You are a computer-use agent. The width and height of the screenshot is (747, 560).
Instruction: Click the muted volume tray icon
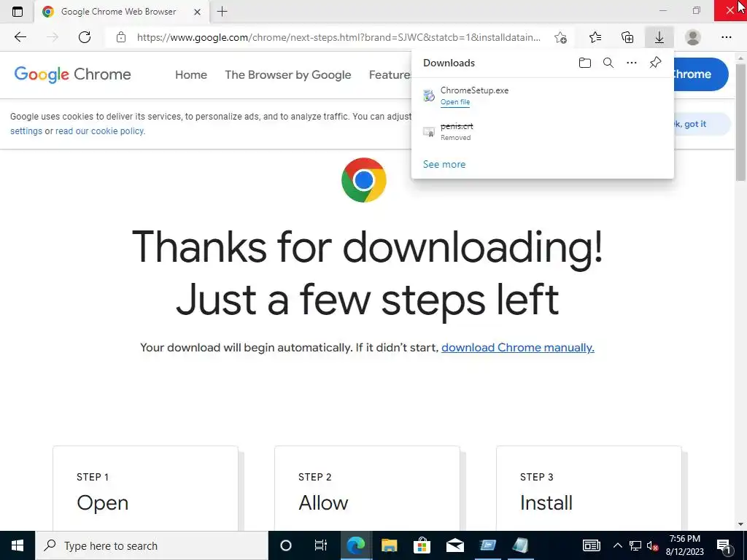pos(653,546)
